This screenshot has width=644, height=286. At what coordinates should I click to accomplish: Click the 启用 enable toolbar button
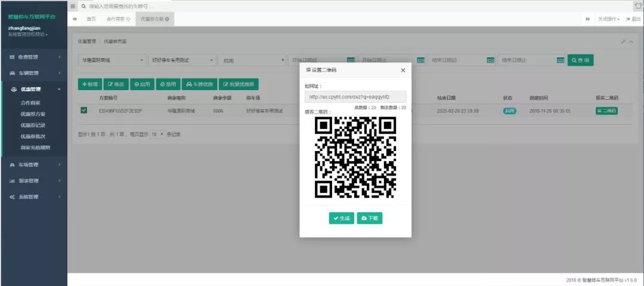(x=142, y=84)
